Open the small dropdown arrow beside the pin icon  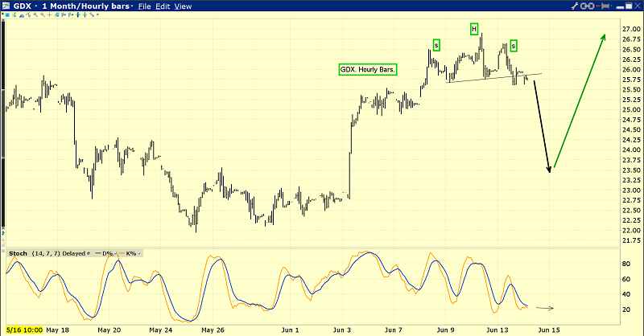point(612,6)
